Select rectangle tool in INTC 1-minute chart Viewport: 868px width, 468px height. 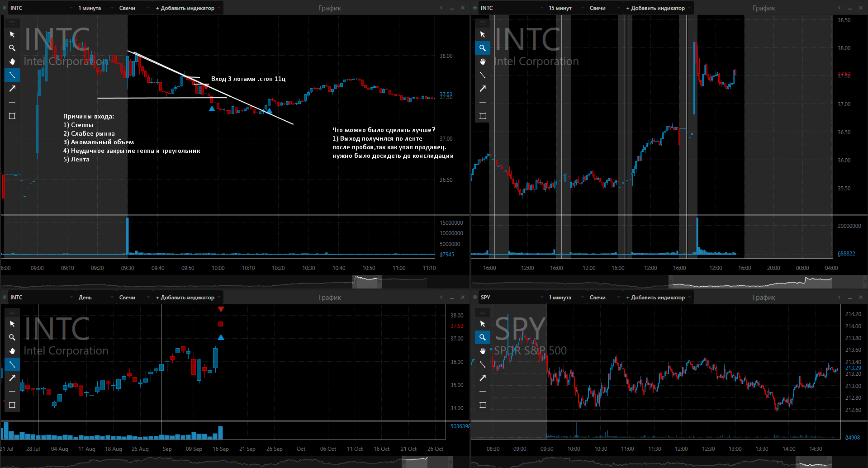(x=12, y=116)
